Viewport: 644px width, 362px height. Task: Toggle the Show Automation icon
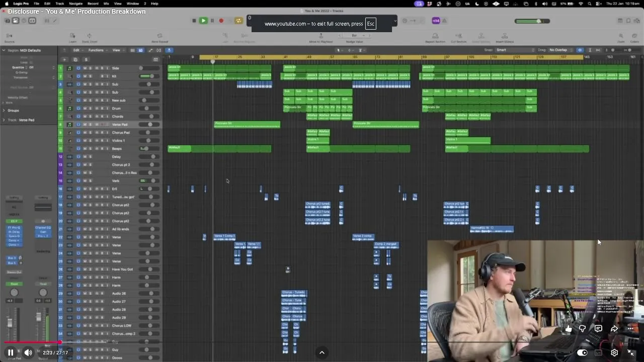coord(150,50)
